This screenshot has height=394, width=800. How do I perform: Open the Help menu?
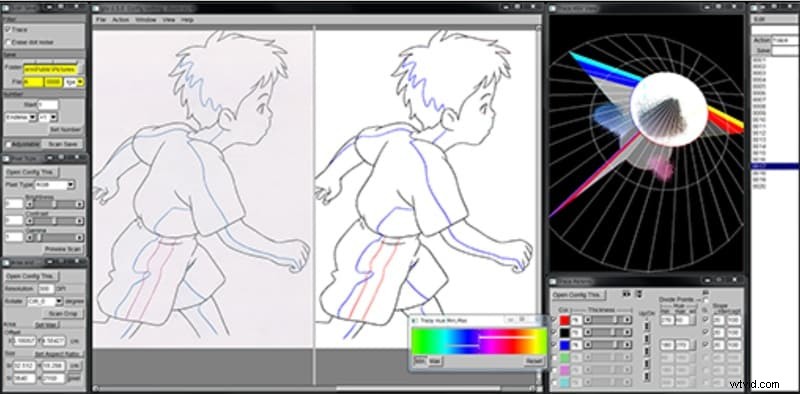187,19
